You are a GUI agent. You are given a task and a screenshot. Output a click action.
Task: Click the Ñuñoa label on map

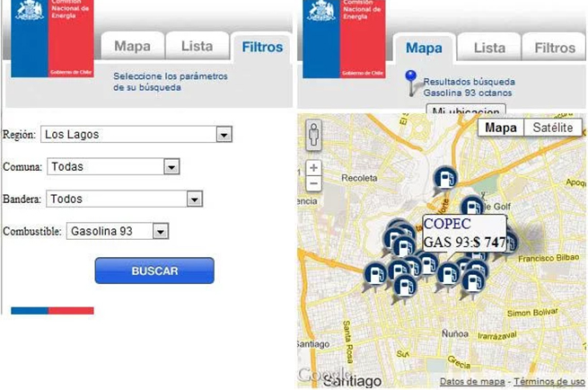point(455,333)
